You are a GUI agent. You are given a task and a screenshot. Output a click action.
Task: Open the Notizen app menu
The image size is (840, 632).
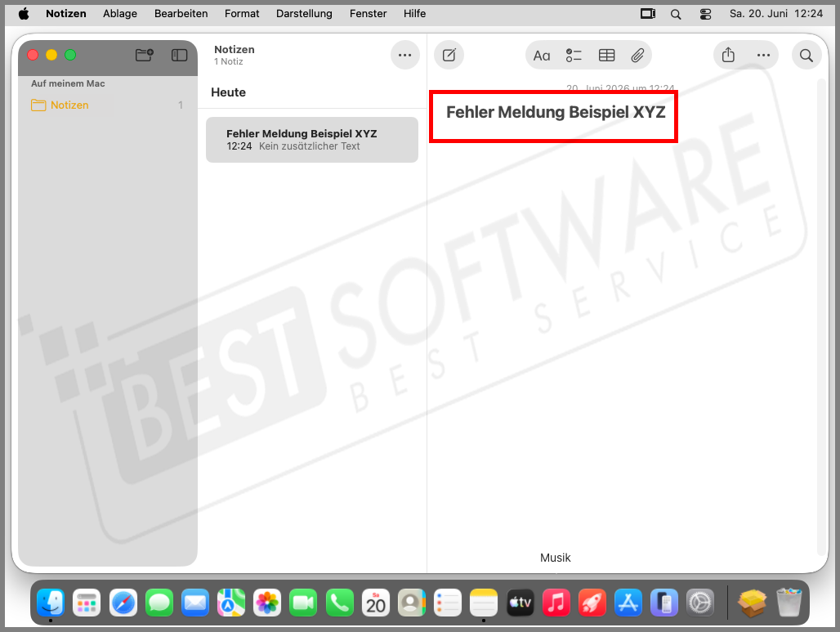[66, 13]
